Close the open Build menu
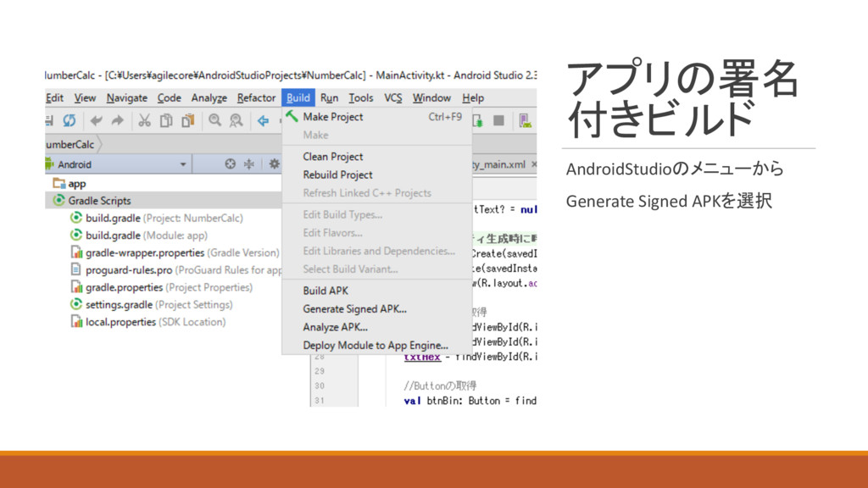The image size is (868, 488). point(298,98)
